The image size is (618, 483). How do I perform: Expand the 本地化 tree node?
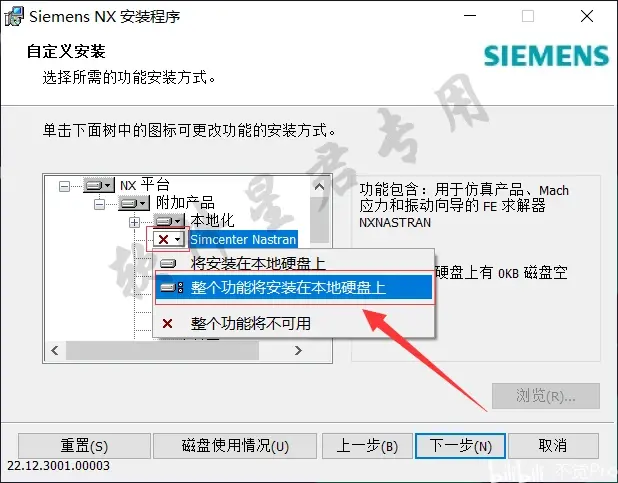tap(134, 222)
